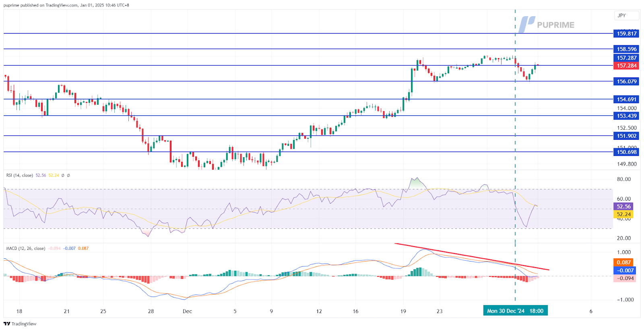The image size is (644, 330).
Task: Click the blue -0.007 MACD legend value
Action: click(69, 248)
